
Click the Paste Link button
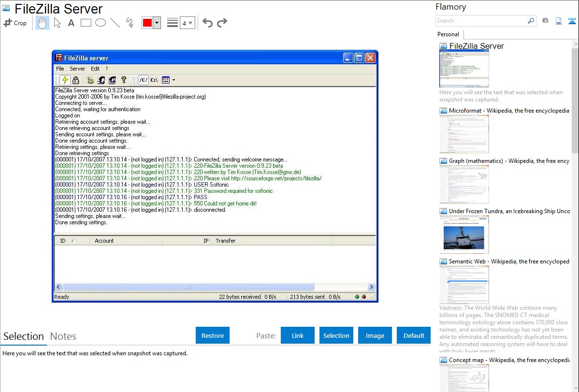(298, 335)
